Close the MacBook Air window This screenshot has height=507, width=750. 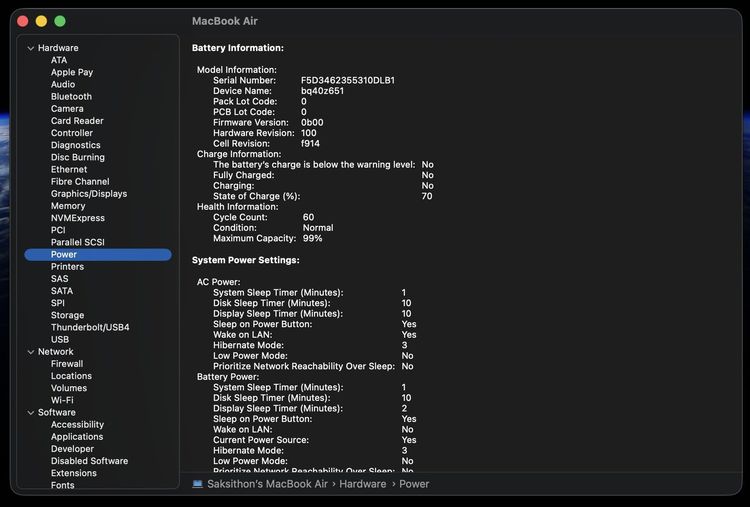coord(23,21)
